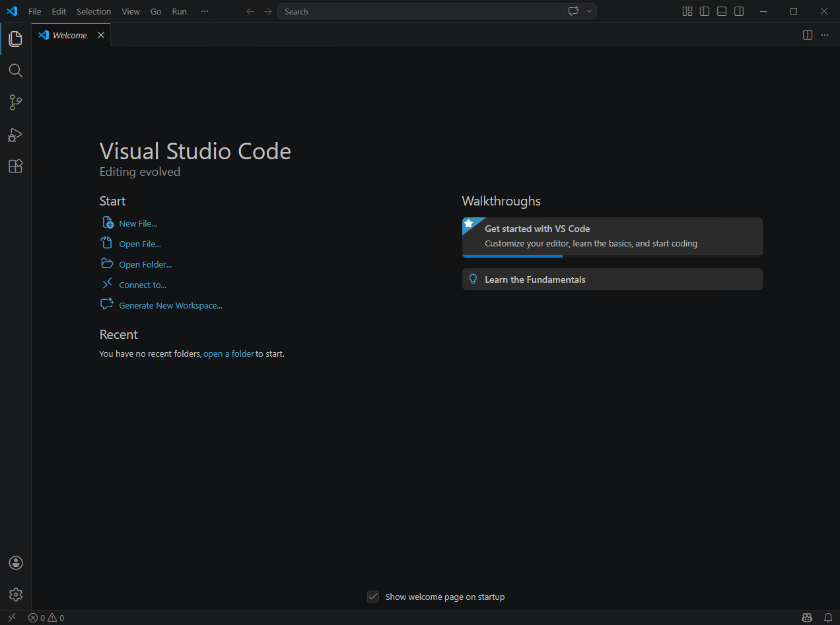The image size is (840, 625).
Task: Open Customize Layout icon
Action: tap(687, 11)
